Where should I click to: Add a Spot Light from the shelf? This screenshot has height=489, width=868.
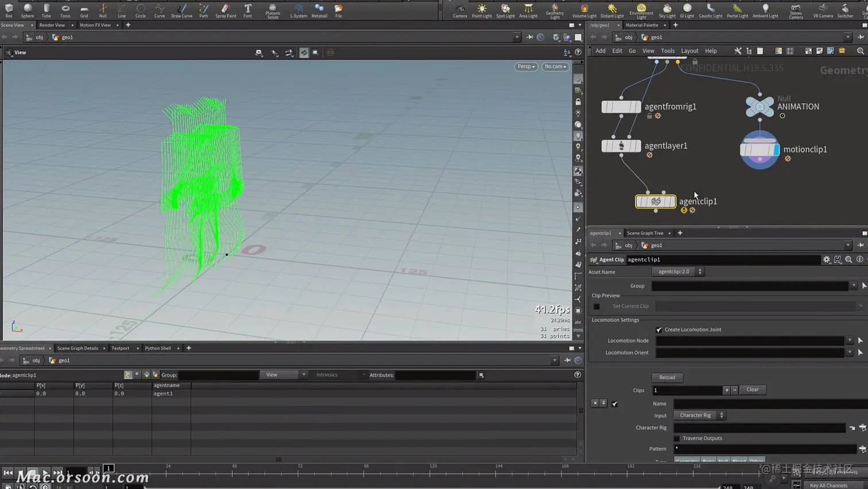[x=505, y=10]
